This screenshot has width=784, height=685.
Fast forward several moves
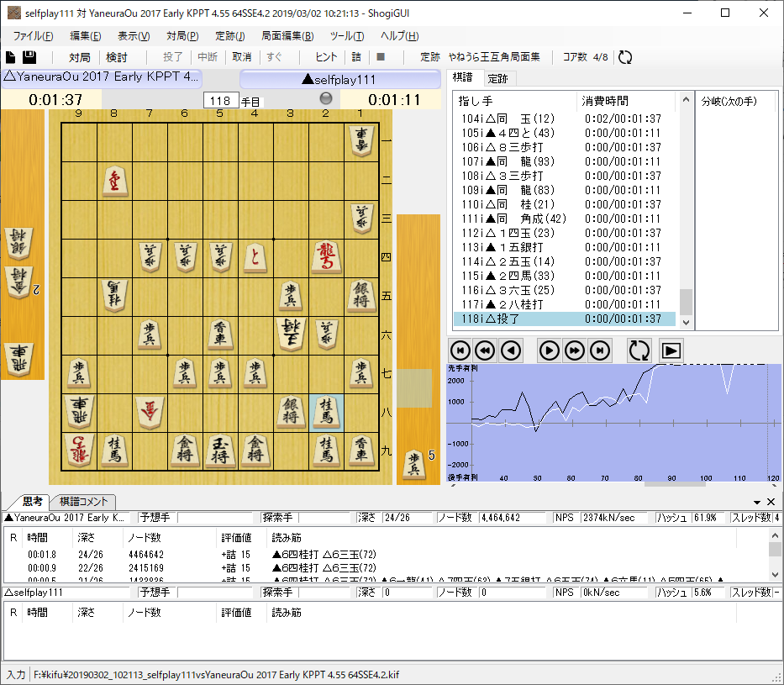575,350
